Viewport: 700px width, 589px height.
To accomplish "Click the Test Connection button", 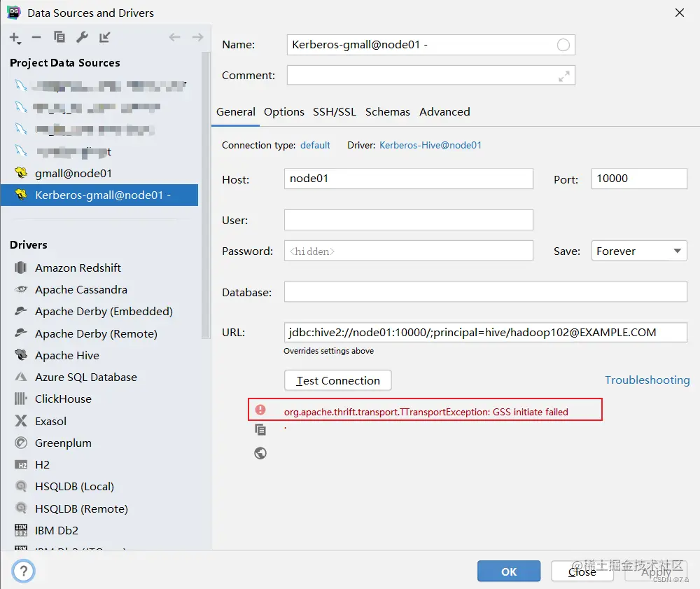I will [338, 380].
